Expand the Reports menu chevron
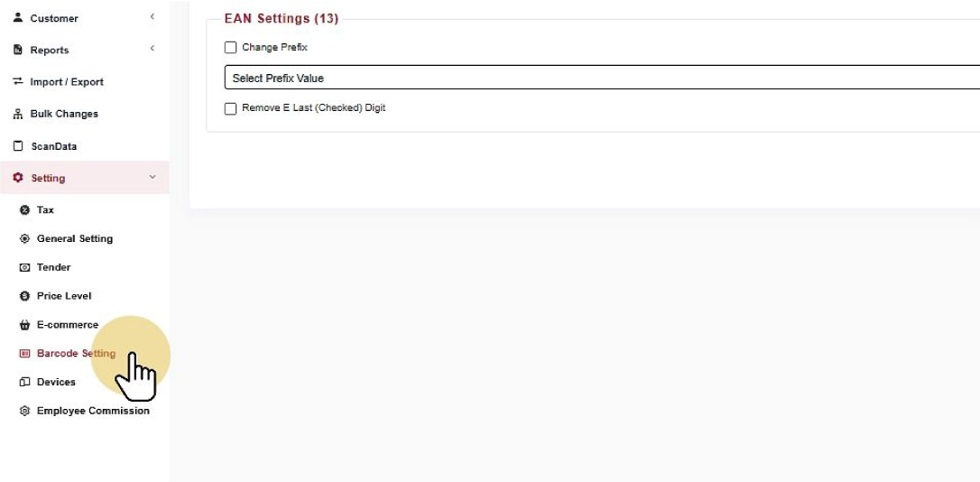This screenshot has height=482, width=980. tap(152, 49)
